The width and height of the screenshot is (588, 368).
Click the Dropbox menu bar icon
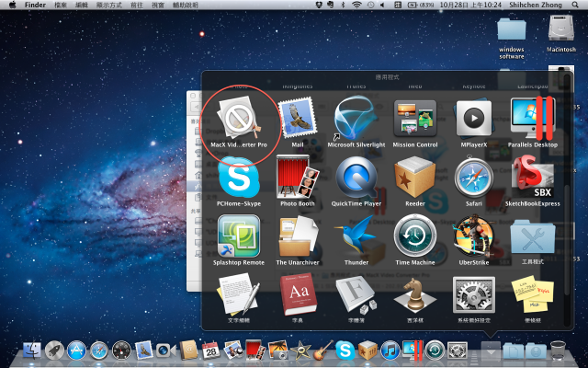(x=319, y=5)
